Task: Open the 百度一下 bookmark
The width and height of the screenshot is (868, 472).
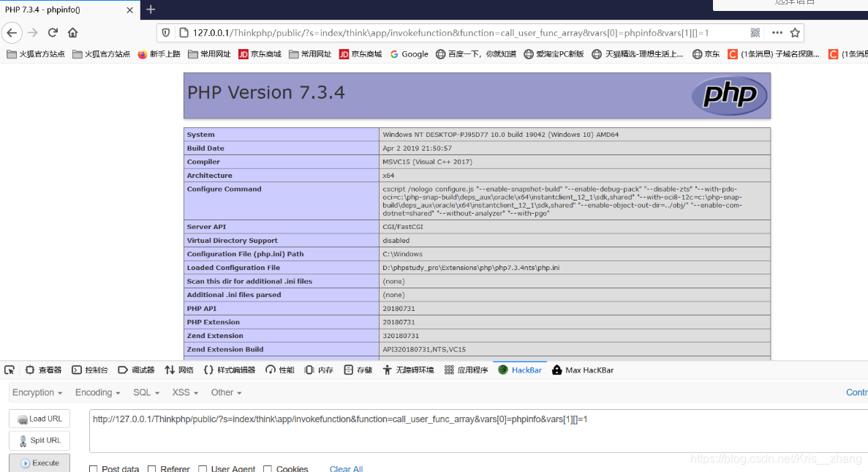Action: coord(476,53)
